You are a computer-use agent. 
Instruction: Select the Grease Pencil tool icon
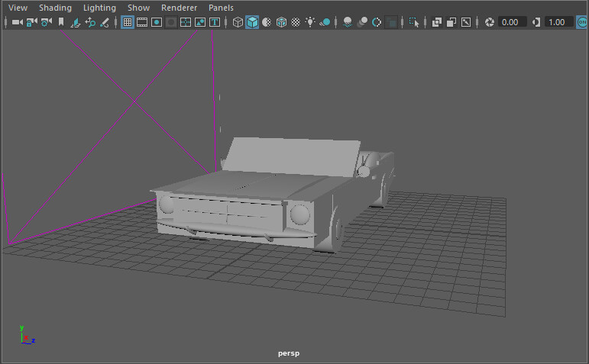point(105,23)
